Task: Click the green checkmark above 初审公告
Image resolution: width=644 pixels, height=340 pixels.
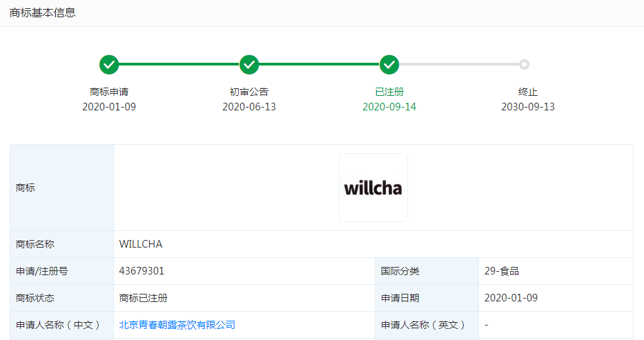Action: pyautogui.click(x=249, y=65)
